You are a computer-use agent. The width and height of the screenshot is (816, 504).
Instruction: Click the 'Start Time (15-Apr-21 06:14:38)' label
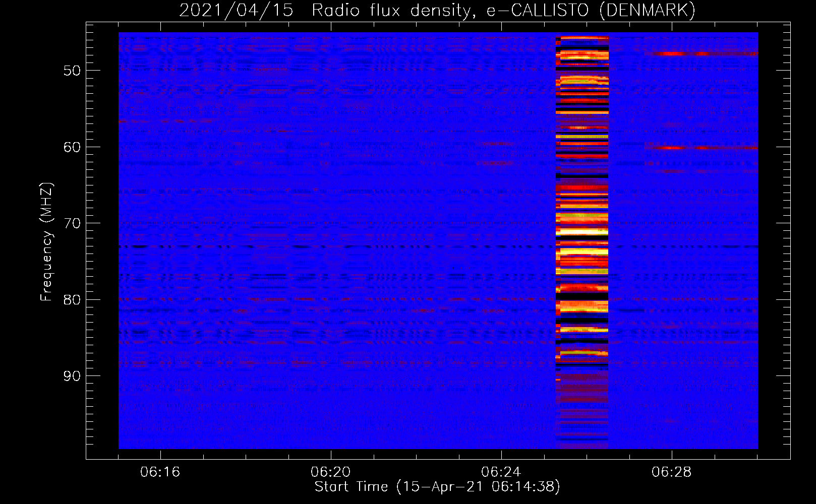click(437, 487)
